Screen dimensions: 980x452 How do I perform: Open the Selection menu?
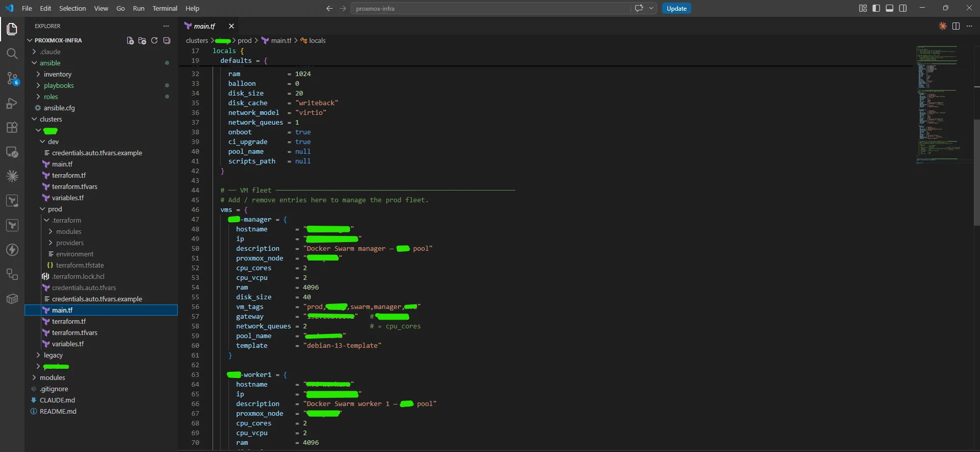click(x=73, y=8)
